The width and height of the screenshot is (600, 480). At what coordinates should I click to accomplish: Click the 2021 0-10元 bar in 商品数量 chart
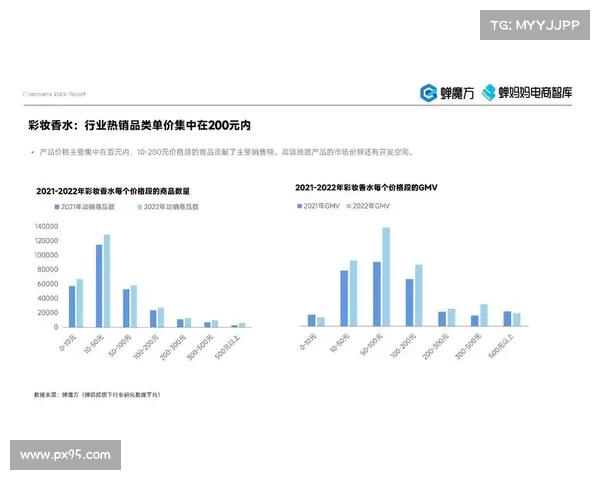(72, 307)
